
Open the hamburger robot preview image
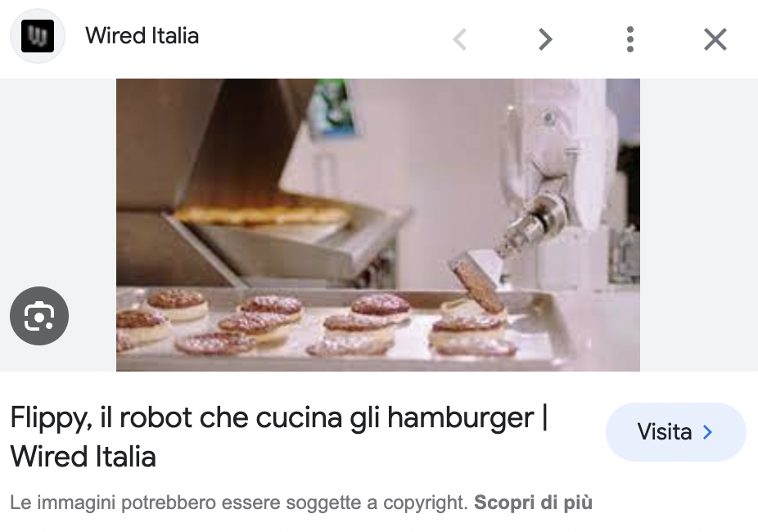pos(378,225)
